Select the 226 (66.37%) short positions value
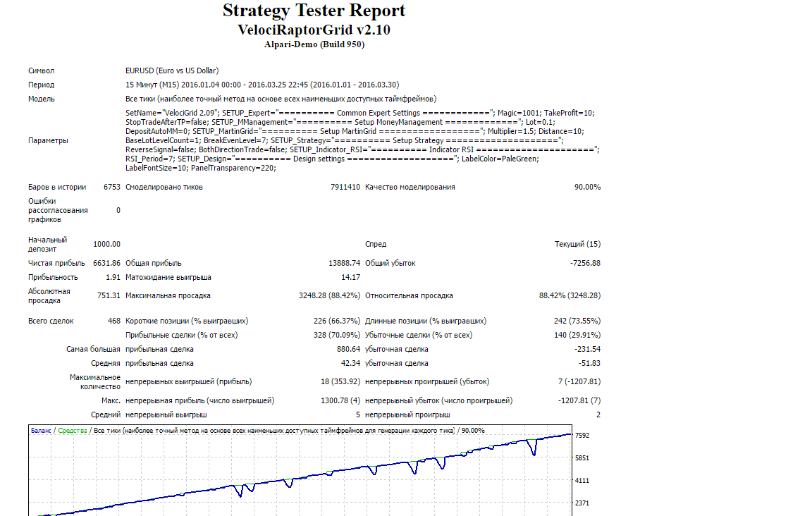The height and width of the screenshot is (516, 812). 337,321
